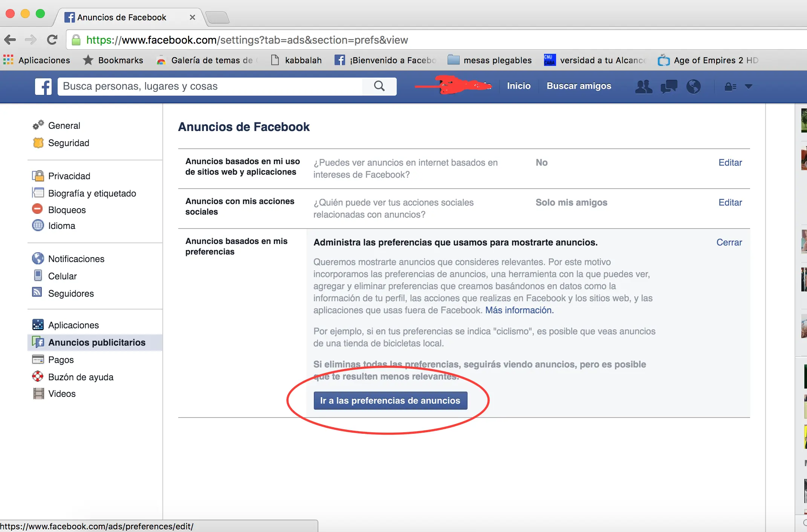Click the browser address bar URL
807x532 pixels.
(x=247, y=40)
